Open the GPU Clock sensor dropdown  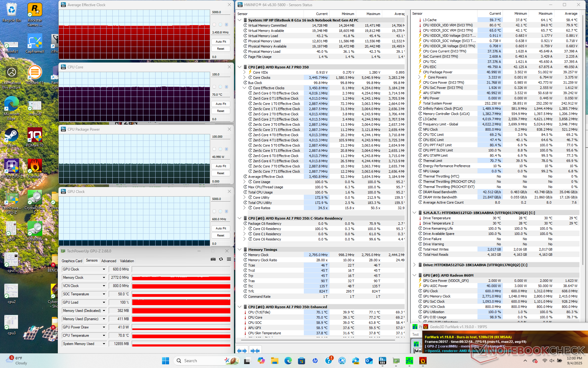(104, 269)
